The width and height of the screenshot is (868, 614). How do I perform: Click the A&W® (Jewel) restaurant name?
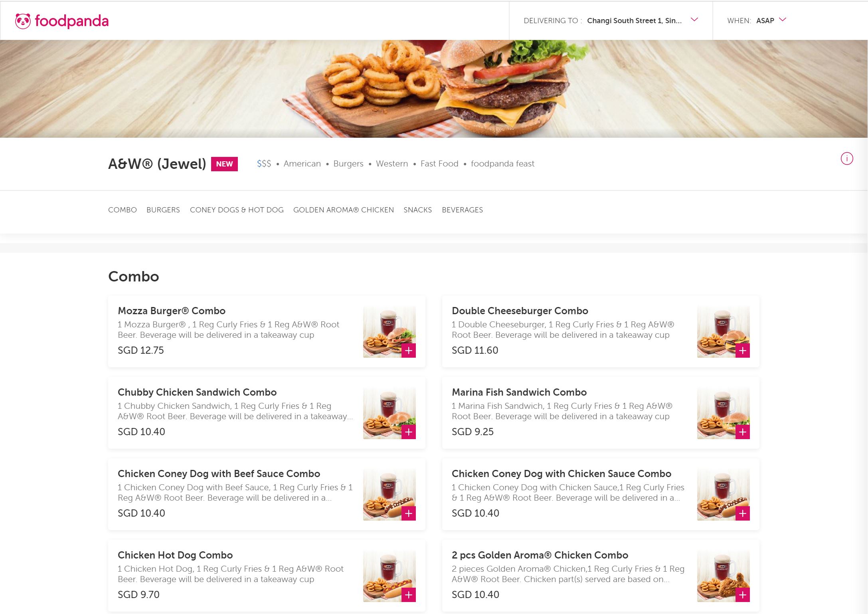coord(157,164)
